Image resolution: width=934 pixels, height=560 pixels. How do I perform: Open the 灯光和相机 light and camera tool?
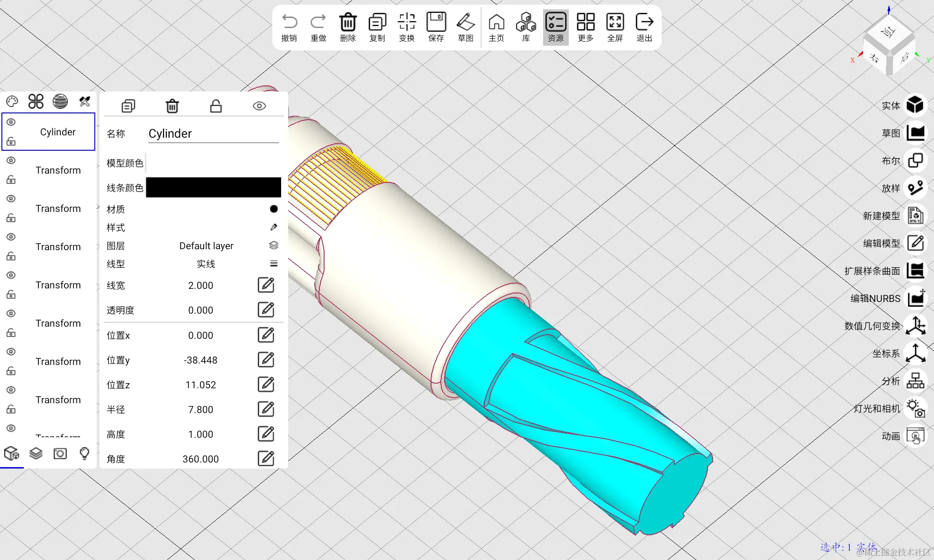pos(915,408)
